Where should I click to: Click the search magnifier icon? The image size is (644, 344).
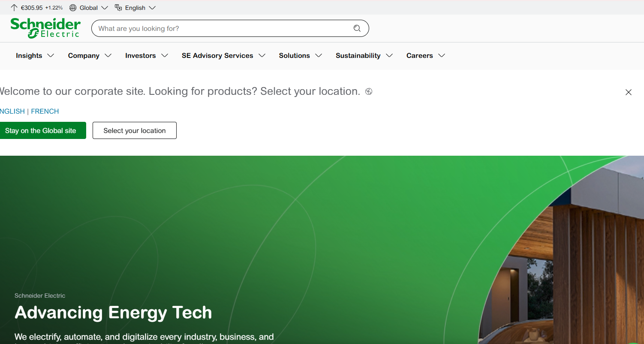357,28
